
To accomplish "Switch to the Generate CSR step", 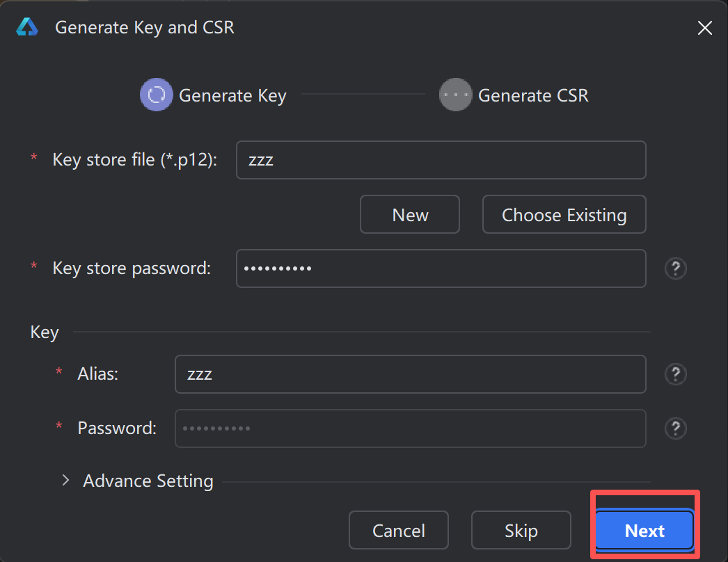I will pyautogui.click(x=533, y=95).
